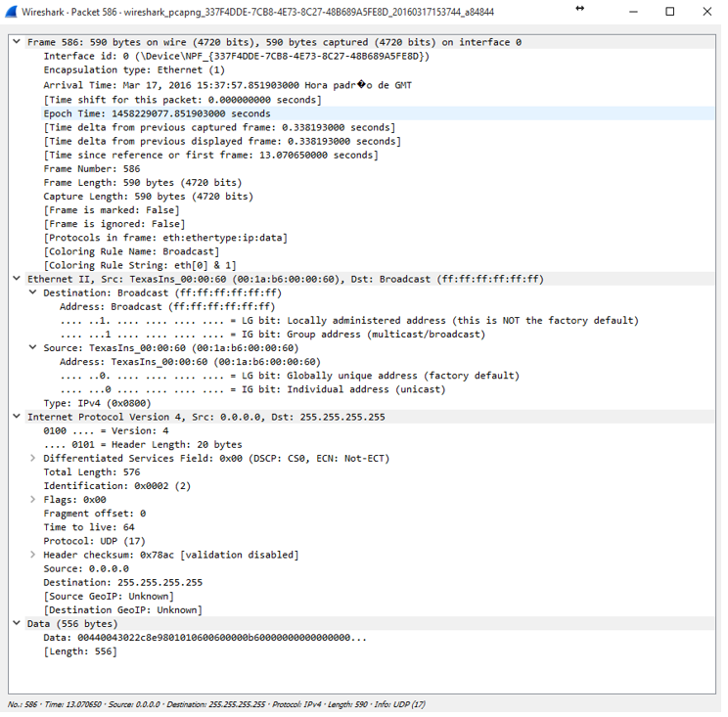Screen dimensions: 728x717
Task: Select the Arrival Time row
Action: 227,85
